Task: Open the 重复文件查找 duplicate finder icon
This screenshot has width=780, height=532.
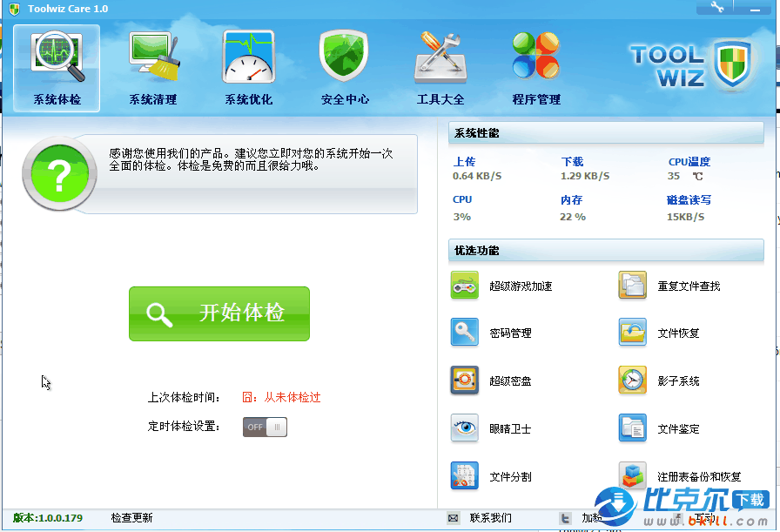Action: [633, 286]
